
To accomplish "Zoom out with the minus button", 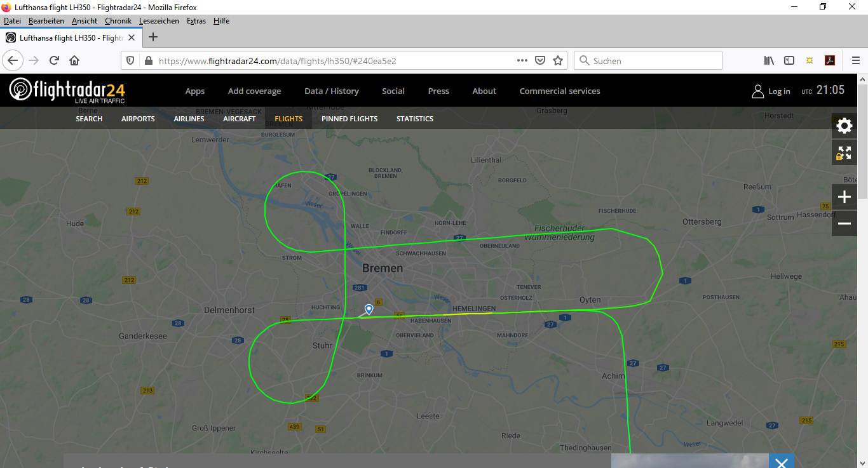I will click(844, 224).
